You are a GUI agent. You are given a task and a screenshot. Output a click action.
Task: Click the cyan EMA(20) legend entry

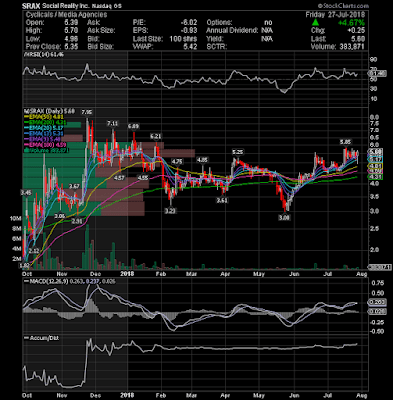[45, 128]
